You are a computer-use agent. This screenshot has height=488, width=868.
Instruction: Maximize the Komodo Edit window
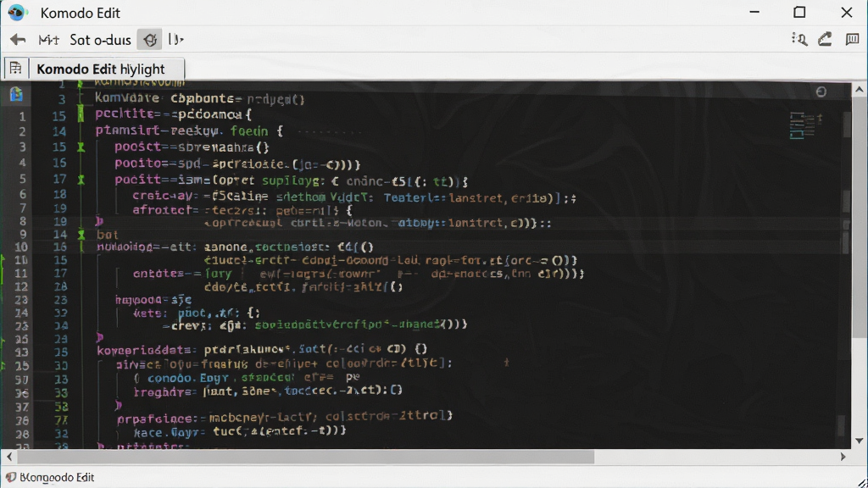click(x=799, y=12)
